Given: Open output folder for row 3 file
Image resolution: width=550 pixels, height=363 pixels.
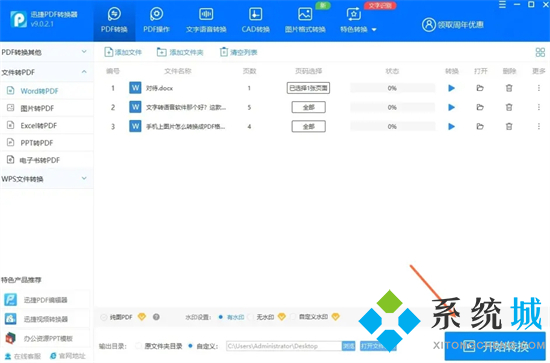Looking at the screenshot, I should click(x=480, y=126).
